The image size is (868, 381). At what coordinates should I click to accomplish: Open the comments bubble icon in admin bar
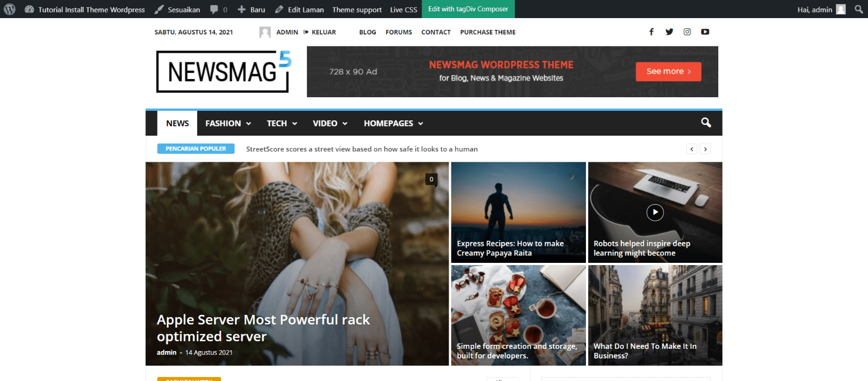point(215,9)
